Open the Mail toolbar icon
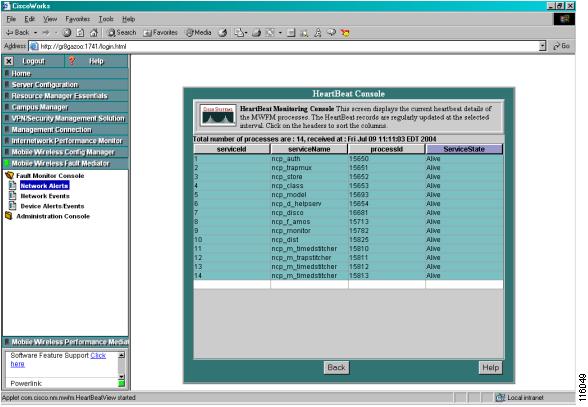 click(x=240, y=33)
